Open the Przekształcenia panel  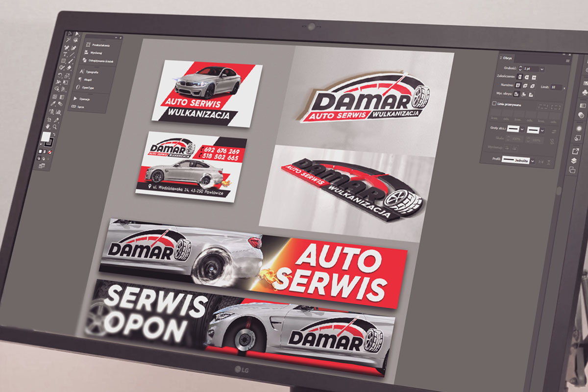[x=101, y=45]
